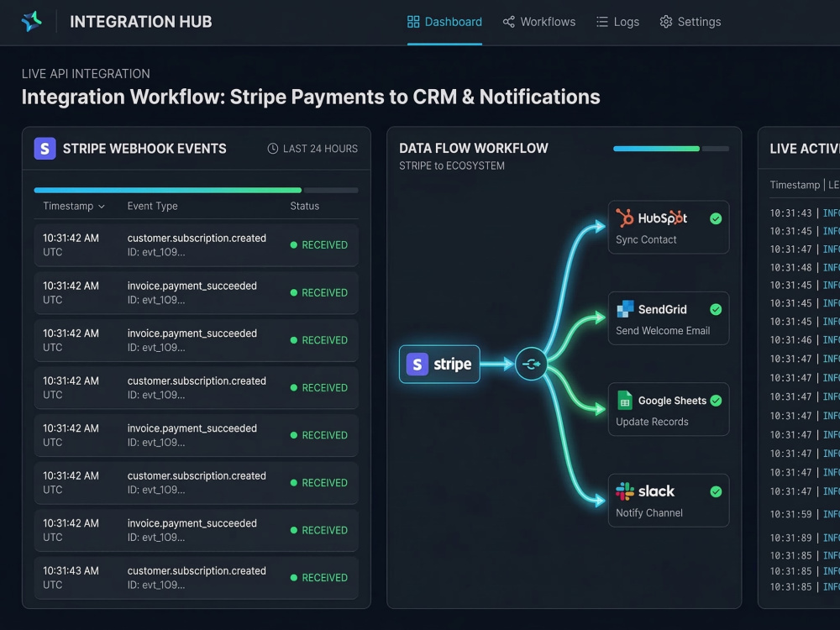Sort by Timestamp column chevron

coord(102,207)
